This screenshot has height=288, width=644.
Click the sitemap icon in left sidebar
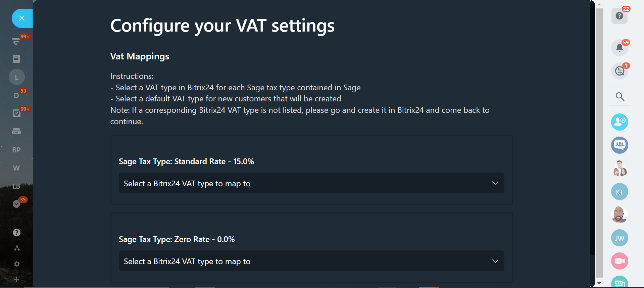(16, 248)
